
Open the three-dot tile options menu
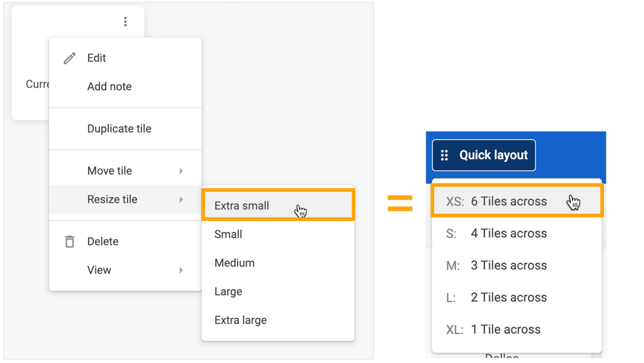(126, 22)
